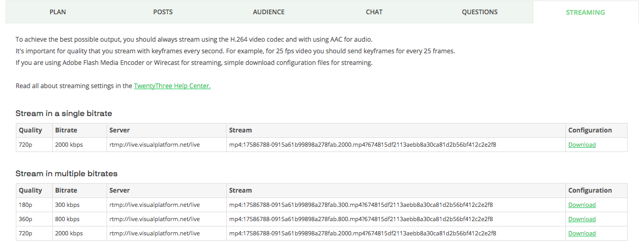Download configuration for 720p multi-bitrate stream
Image resolution: width=644 pixels, height=247 pixels.
pyautogui.click(x=582, y=233)
